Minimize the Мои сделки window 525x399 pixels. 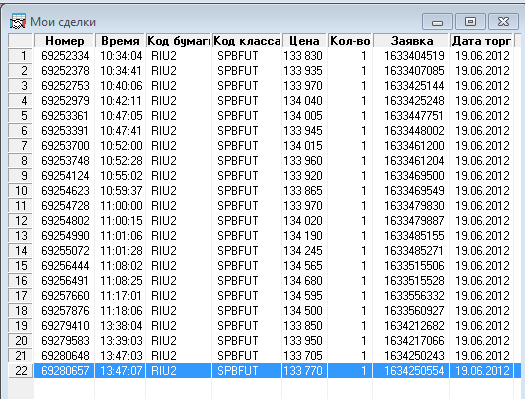pos(437,22)
